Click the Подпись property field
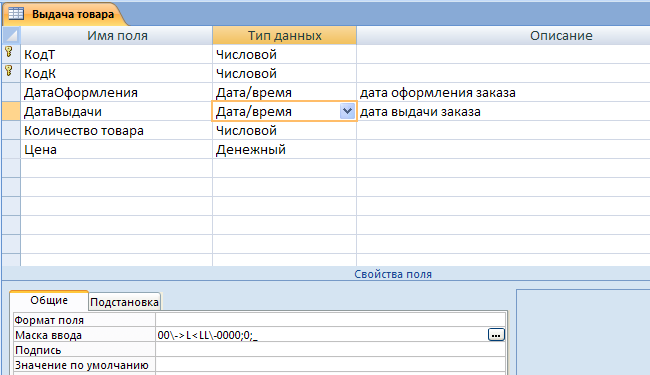The height and width of the screenshot is (375, 650). click(x=330, y=350)
